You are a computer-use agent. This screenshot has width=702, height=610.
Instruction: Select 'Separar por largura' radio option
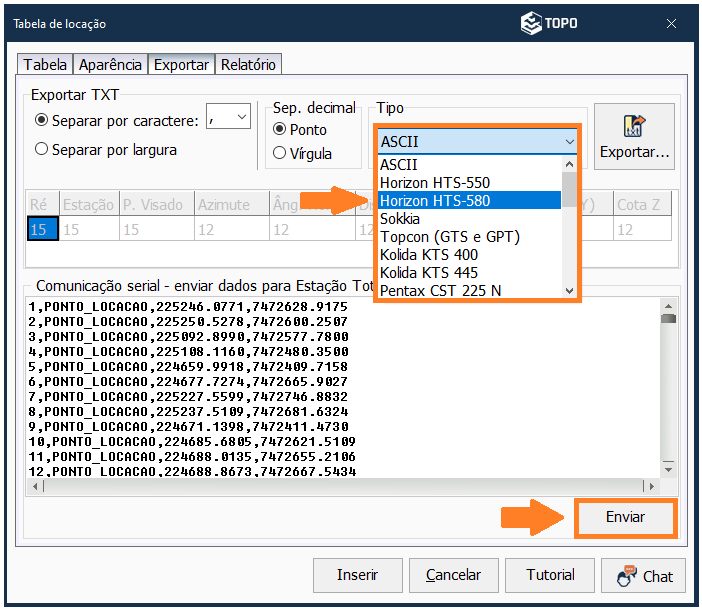tap(42, 149)
